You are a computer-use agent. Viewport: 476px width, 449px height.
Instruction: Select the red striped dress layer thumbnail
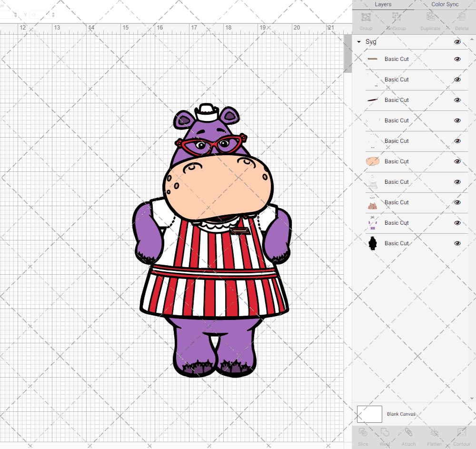coord(373,203)
